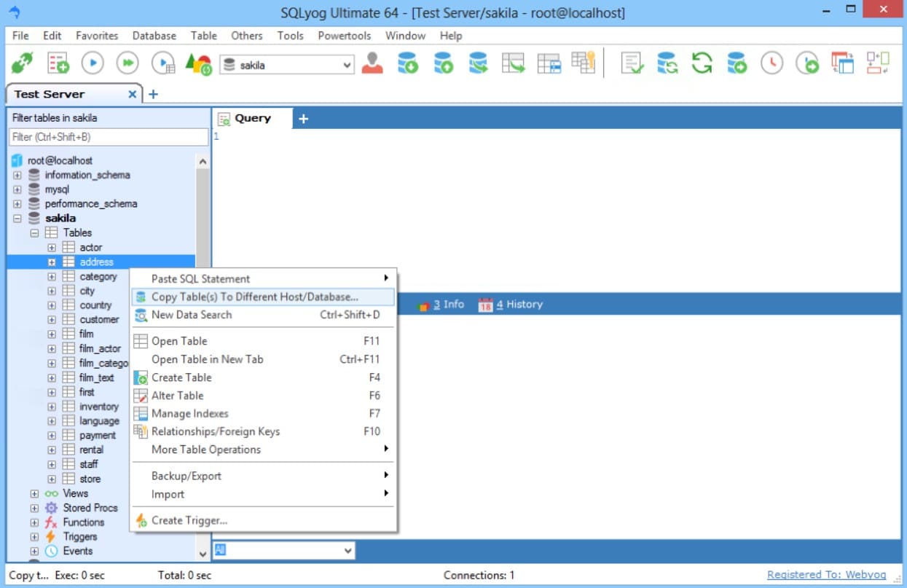
Task: Open the 4 History tab
Action: [511, 305]
